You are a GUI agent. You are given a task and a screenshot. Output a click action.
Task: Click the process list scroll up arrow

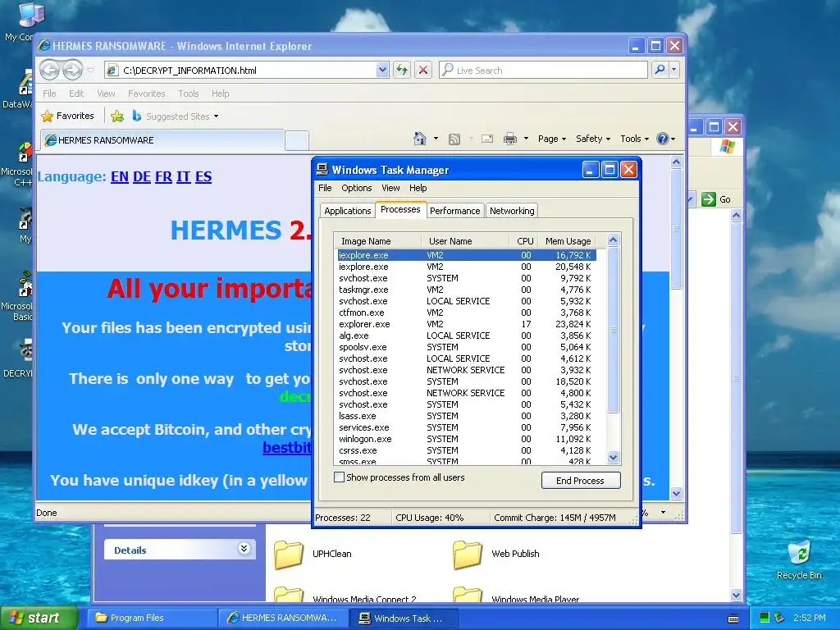point(614,240)
